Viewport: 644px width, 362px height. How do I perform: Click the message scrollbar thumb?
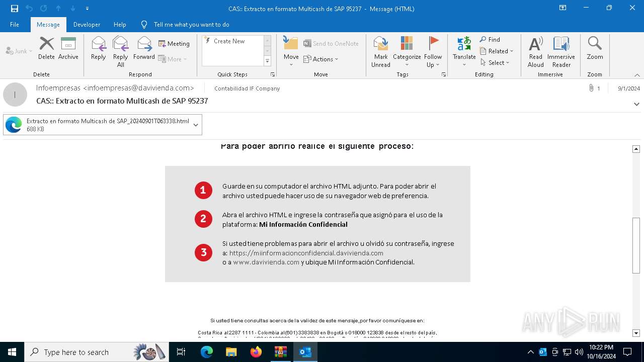[636, 245]
